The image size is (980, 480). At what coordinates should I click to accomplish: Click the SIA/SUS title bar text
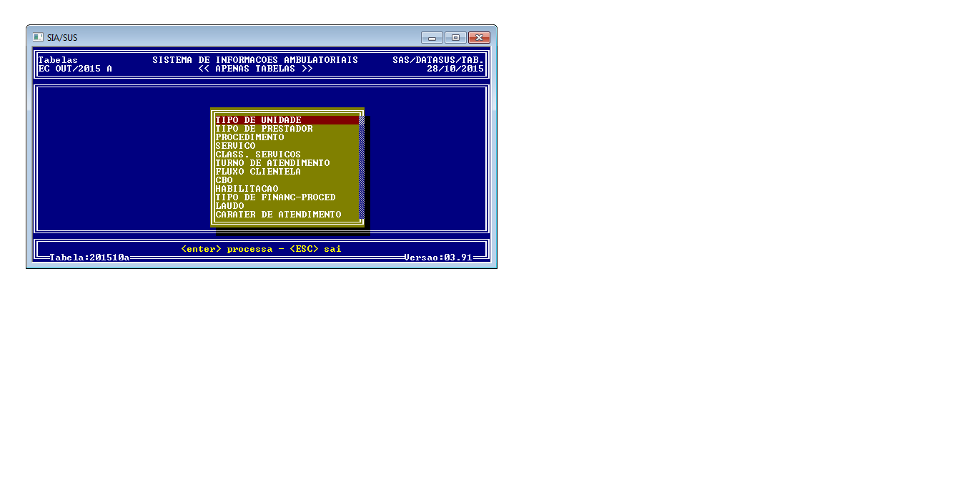(62, 38)
